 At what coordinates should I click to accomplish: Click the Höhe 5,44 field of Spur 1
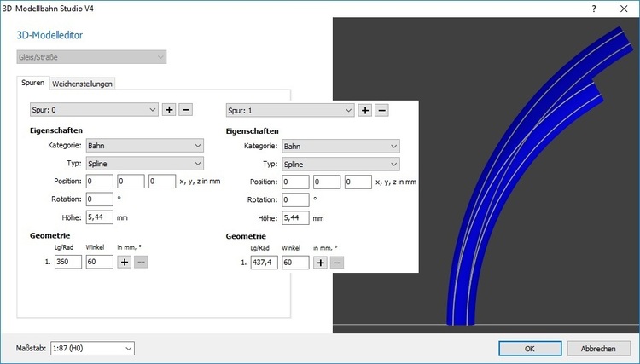295,218
